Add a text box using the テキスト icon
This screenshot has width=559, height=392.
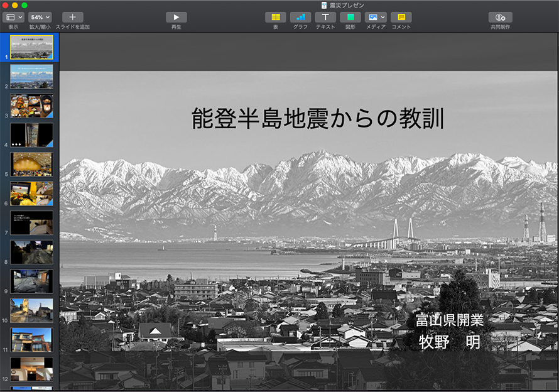click(x=325, y=17)
